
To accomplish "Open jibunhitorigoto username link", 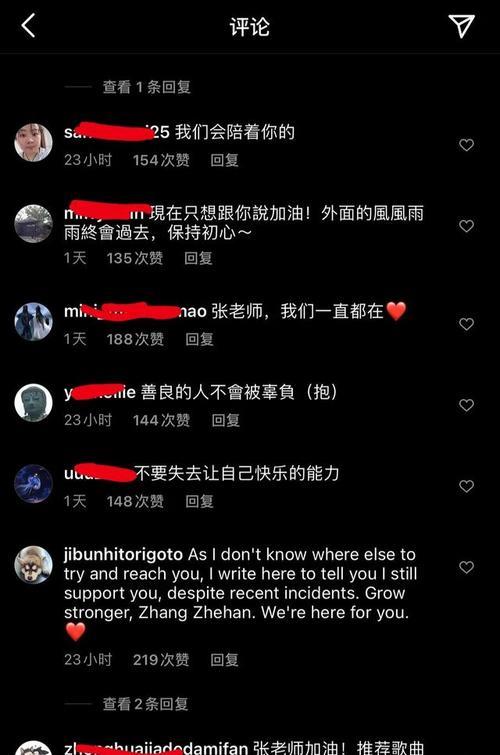I will tap(123, 554).
